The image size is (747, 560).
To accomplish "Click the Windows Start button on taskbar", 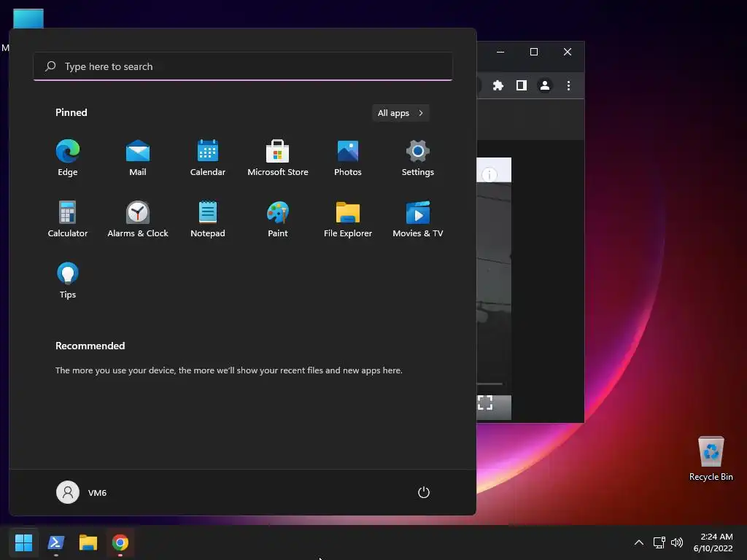I will click(x=23, y=542).
